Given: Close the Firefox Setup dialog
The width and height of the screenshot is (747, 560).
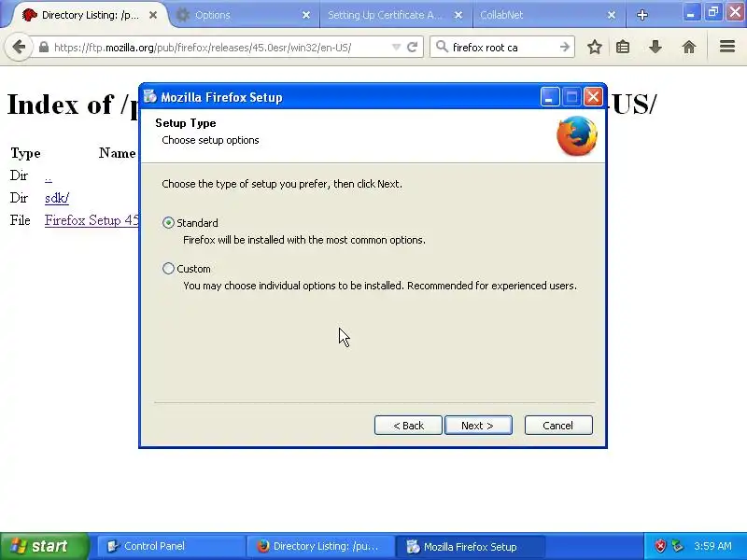Looking at the screenshot, I should click(593, 97).
